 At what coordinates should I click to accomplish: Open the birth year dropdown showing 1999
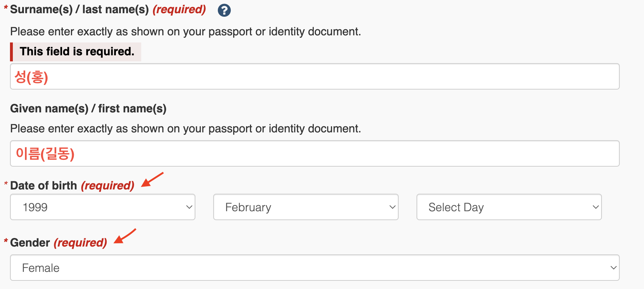coord(103,207)
